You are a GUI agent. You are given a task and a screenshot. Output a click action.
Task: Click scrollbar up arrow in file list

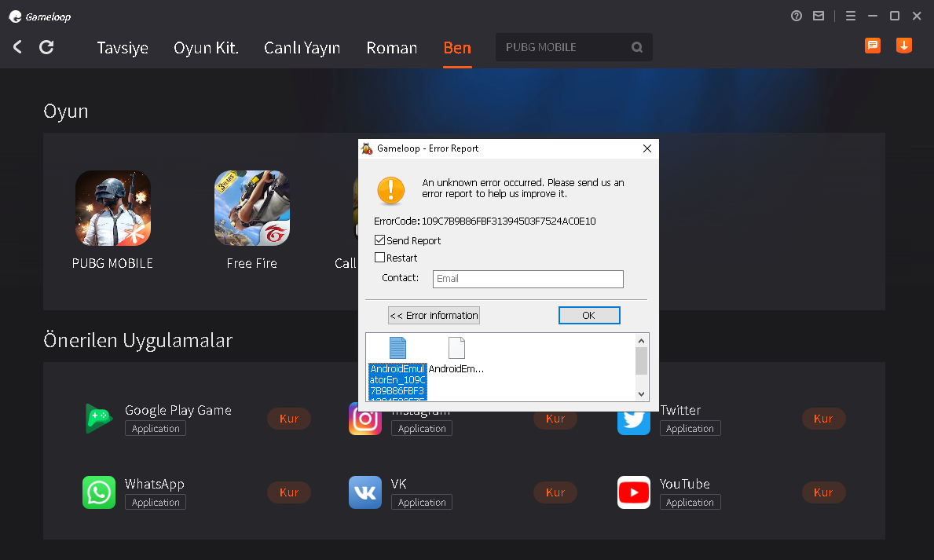point(641,341)
